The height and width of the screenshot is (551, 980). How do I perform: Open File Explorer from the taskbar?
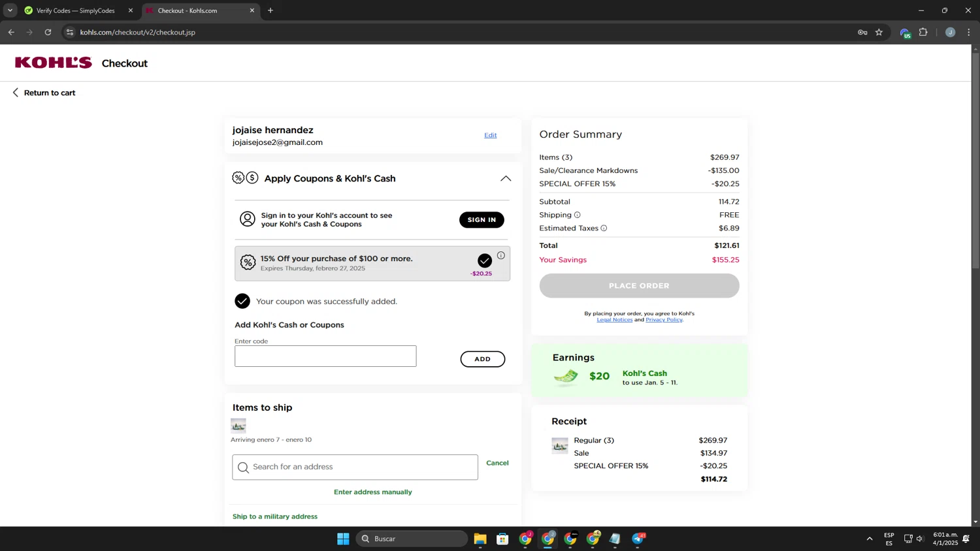[480, 539]
